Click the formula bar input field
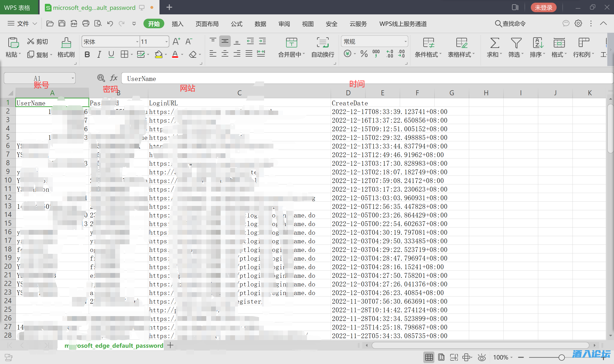 click(x=344, y=79)
